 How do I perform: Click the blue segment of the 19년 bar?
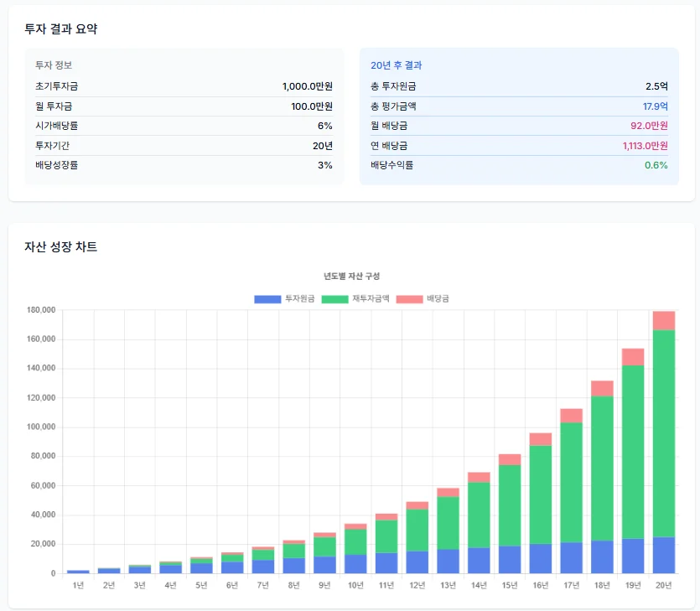633,556
